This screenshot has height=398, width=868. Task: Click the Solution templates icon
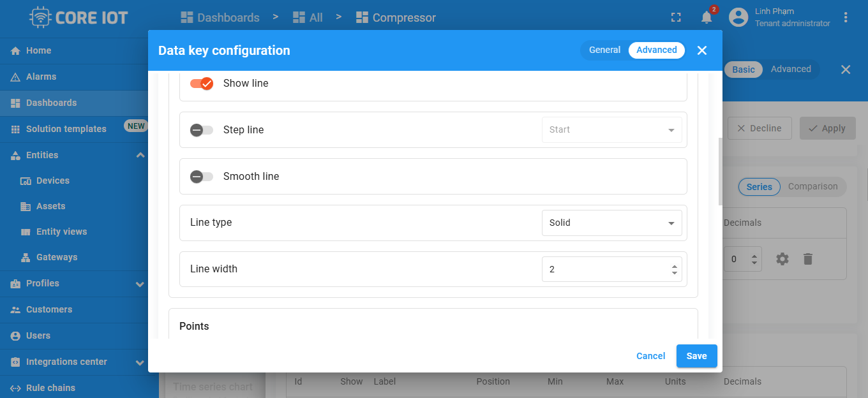[x=16, y=129]
